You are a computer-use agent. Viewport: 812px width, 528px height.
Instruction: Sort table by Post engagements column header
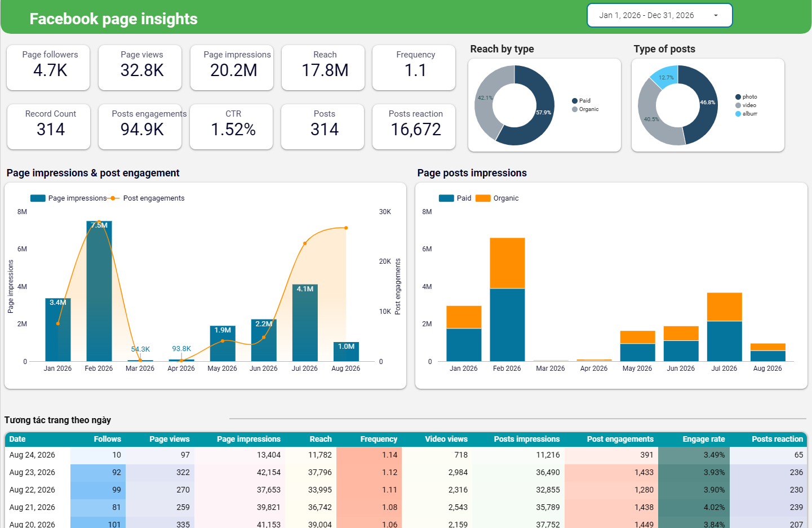[620, 439]
